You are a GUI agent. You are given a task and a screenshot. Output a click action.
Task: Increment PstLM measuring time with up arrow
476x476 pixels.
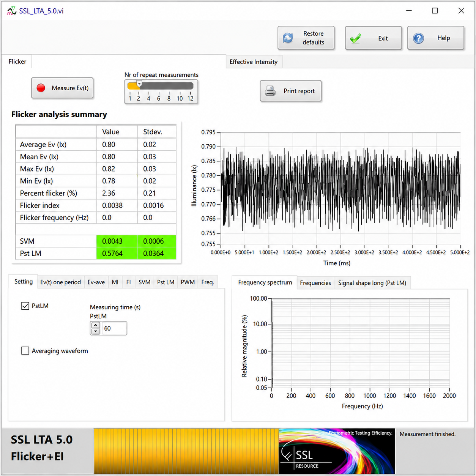(x=96, y=325)
